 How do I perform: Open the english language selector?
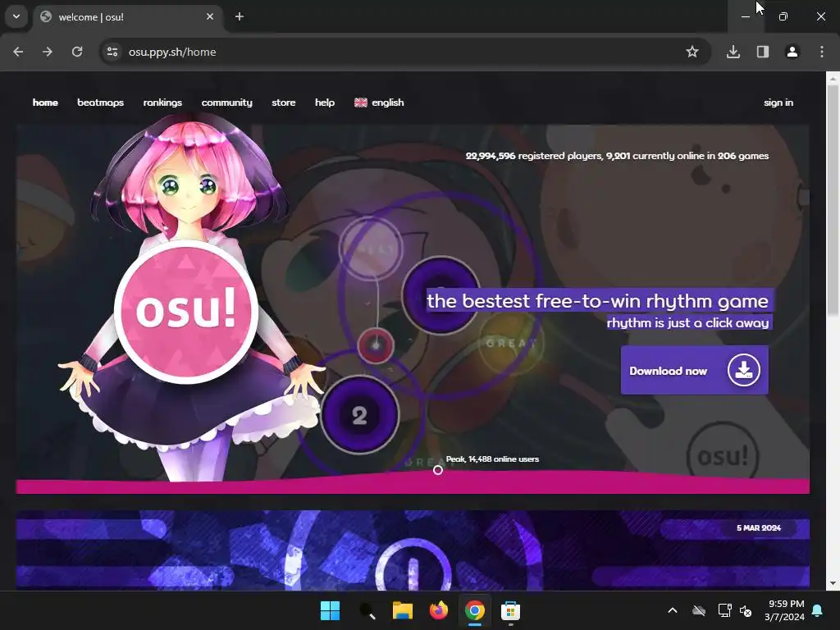tap(379, 103)
